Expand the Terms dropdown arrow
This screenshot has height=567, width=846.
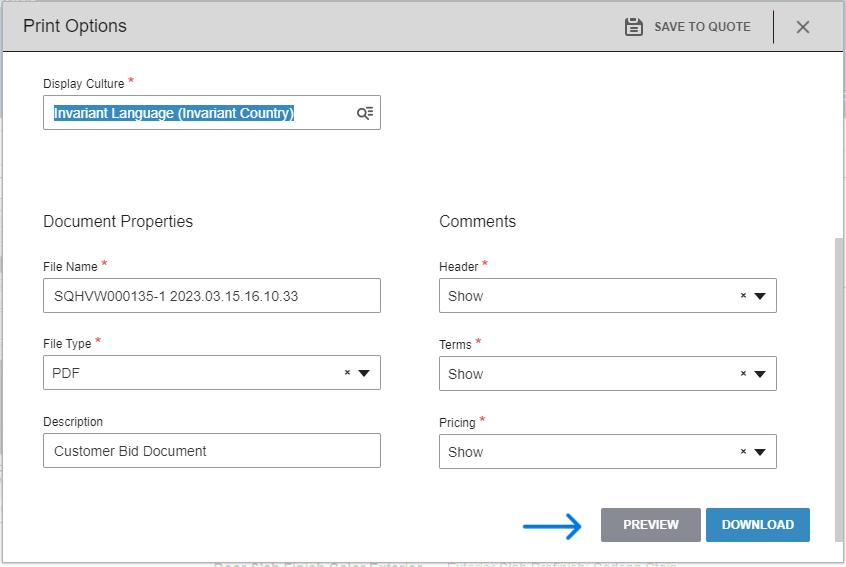point(760,374)
